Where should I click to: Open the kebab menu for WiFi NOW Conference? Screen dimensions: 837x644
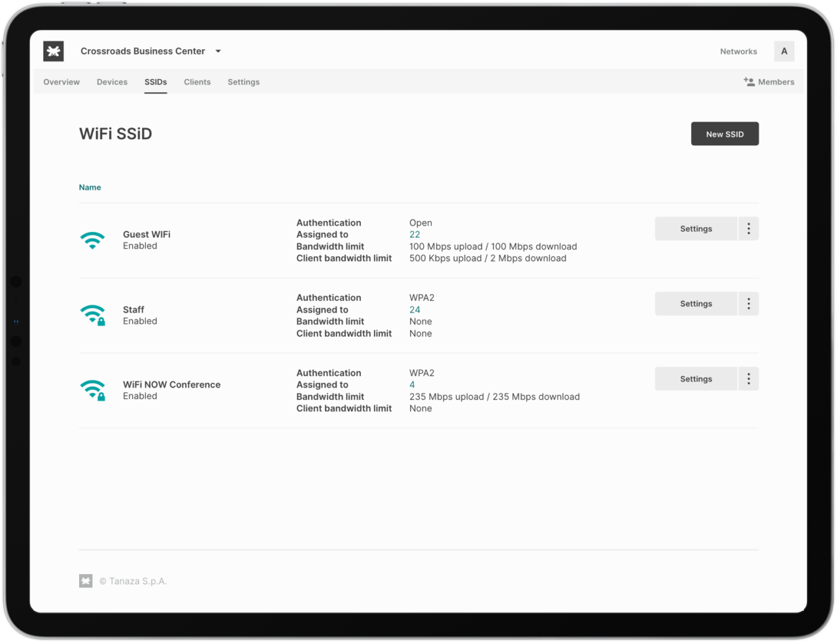[748, 379]
